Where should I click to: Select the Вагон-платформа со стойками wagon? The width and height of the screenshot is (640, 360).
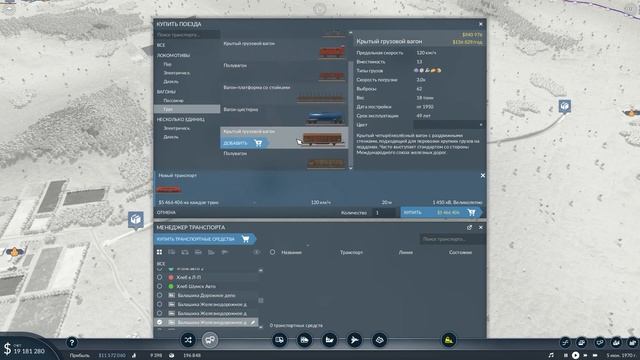pos(284,93)
